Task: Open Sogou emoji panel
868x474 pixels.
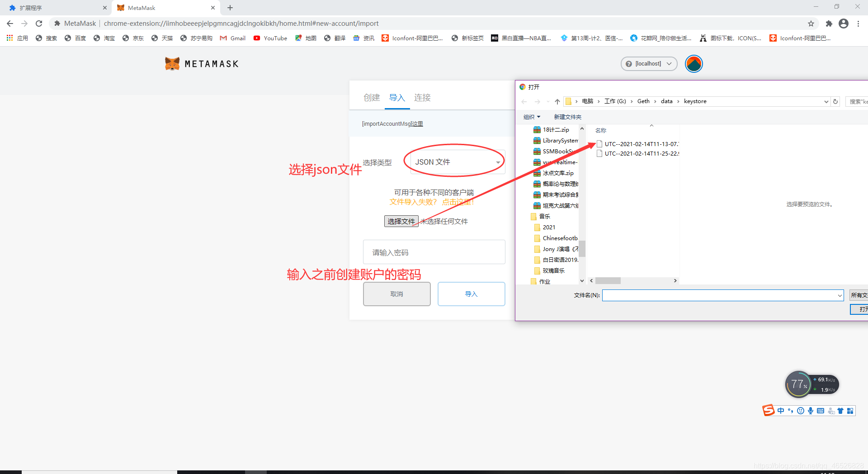Action: point(801,411)
